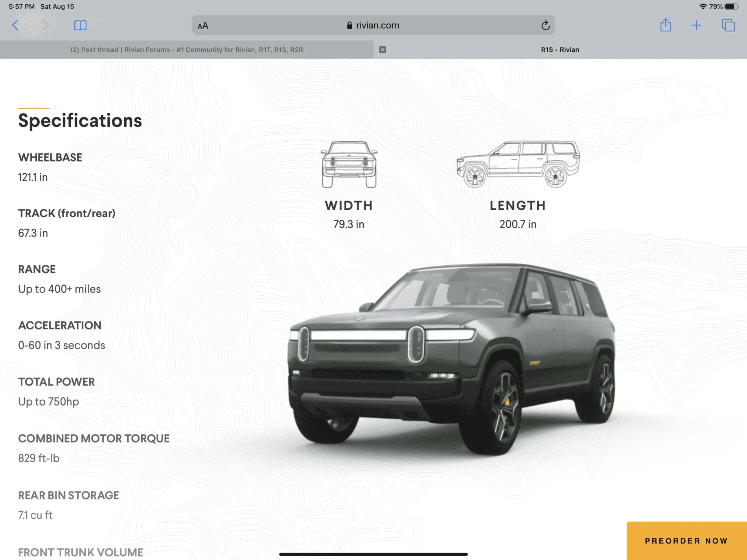
Task: Click the REAR BIN STORAGE label
Action: [x=68, y=495]
